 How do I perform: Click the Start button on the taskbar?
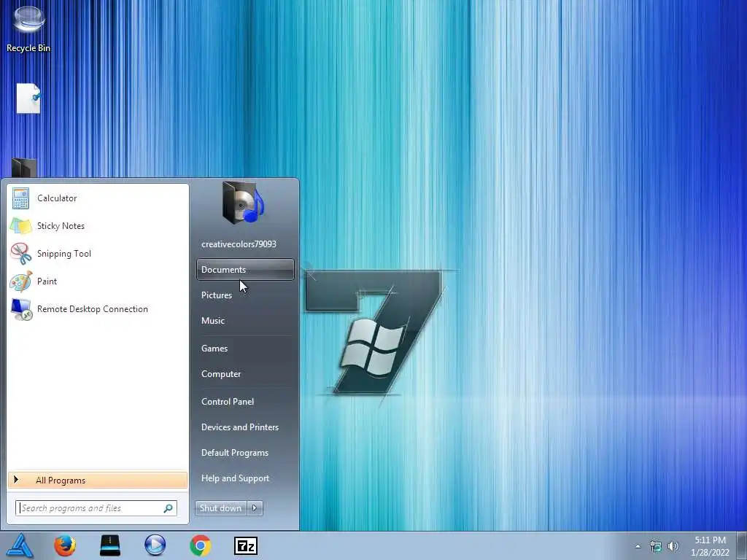[20, 545]
